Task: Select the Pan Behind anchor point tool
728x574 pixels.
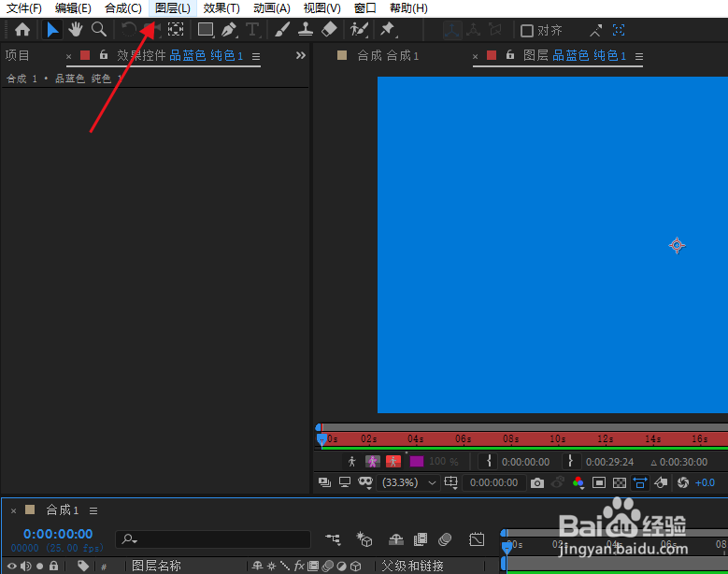Action: [176, 30]
